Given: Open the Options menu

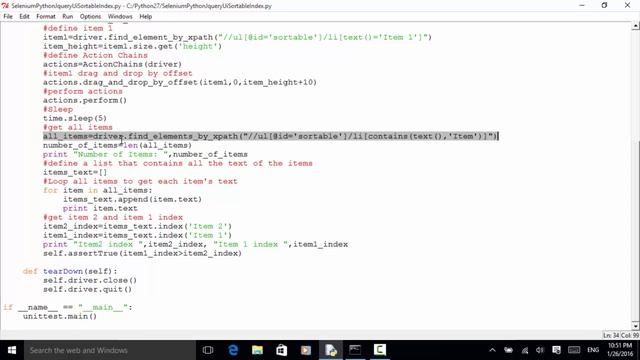Looking at the screenshot, I should click(90, 16).
